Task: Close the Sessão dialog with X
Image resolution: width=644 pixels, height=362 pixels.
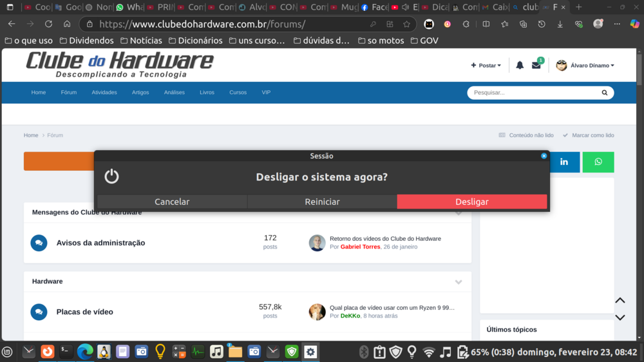Action: point(544,156)
